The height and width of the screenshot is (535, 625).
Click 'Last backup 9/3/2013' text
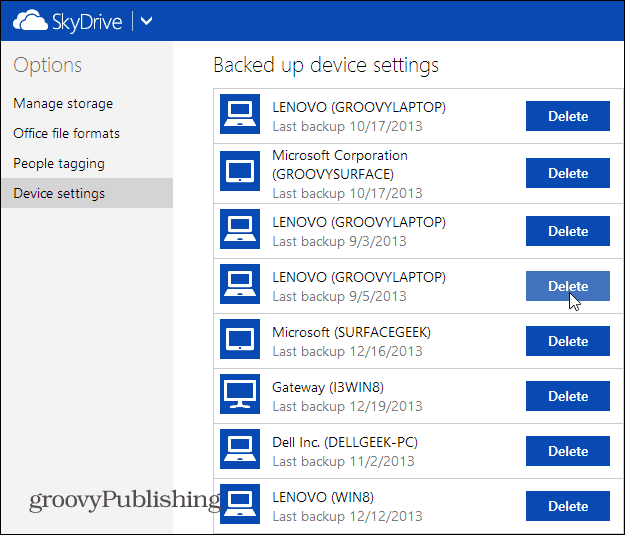pyautogui.click(x=339, y=241)
